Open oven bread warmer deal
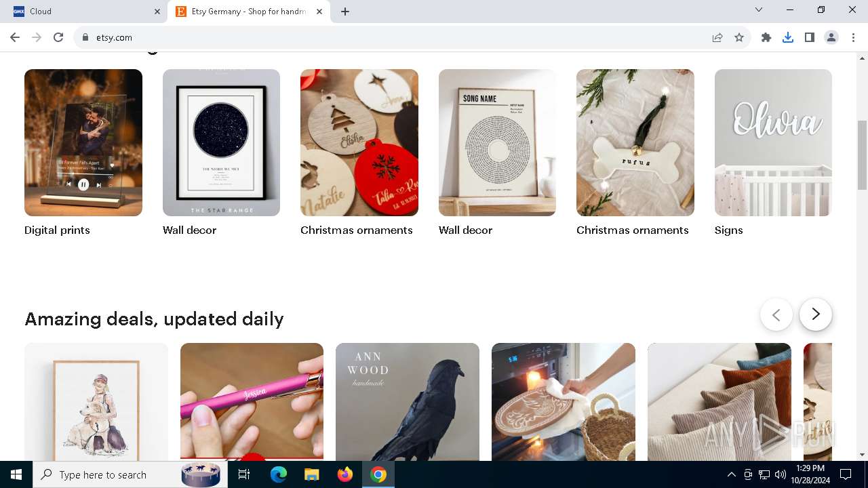This screenshot has height=488, width=868. coord(564,401)
